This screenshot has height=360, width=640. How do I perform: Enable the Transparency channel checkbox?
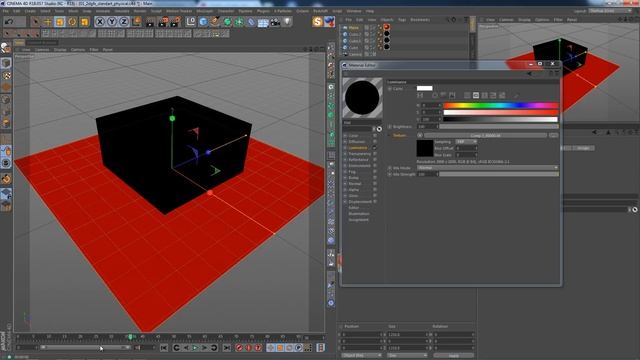click(375, 154)
